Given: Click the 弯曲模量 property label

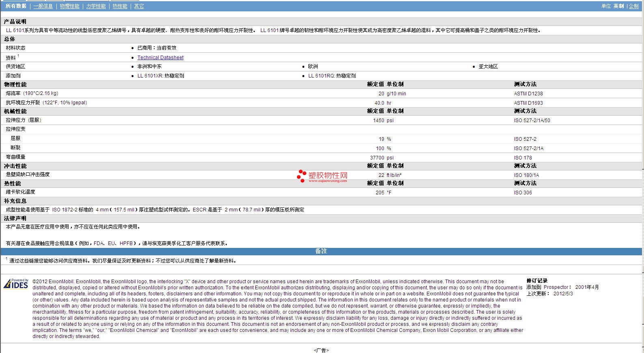Looking at the screenshot, I should [15, 157].
